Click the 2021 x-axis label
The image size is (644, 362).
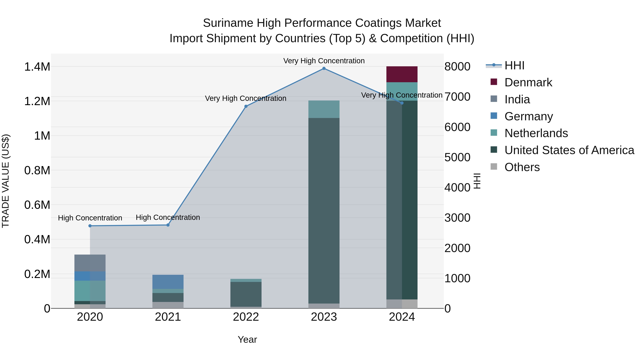168,317
